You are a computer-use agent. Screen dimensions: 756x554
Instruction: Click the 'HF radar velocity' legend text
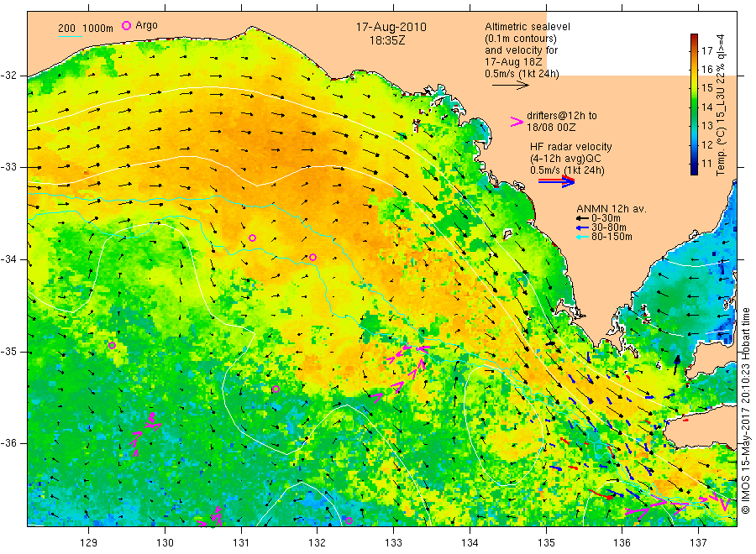click(571, 147)
